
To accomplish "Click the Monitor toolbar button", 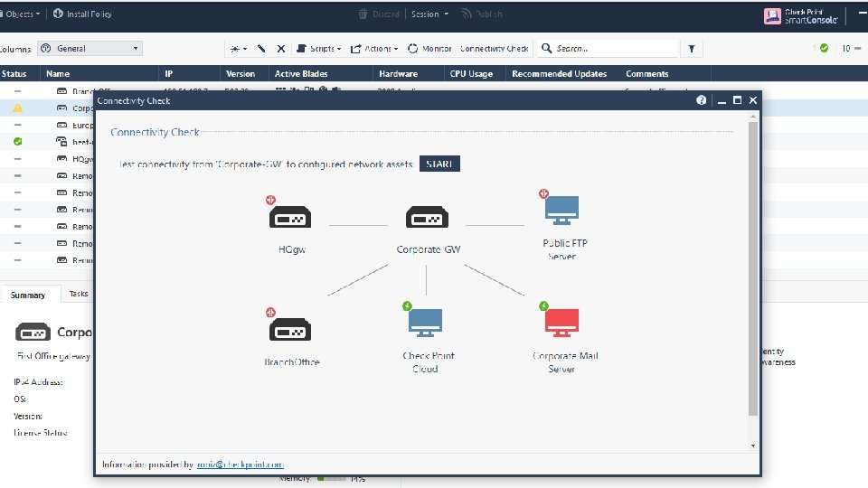I will click(x=429, y=49).
